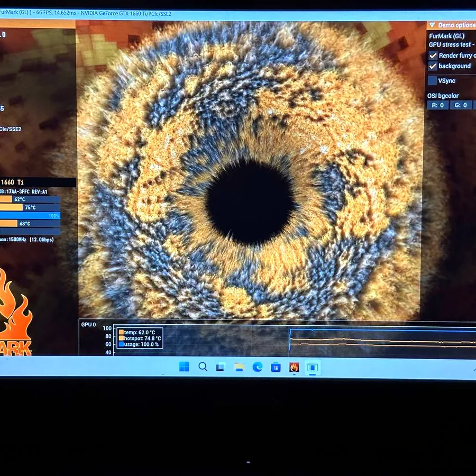
Task: Click the OSI bgcolor label
Action: (443, 96)
